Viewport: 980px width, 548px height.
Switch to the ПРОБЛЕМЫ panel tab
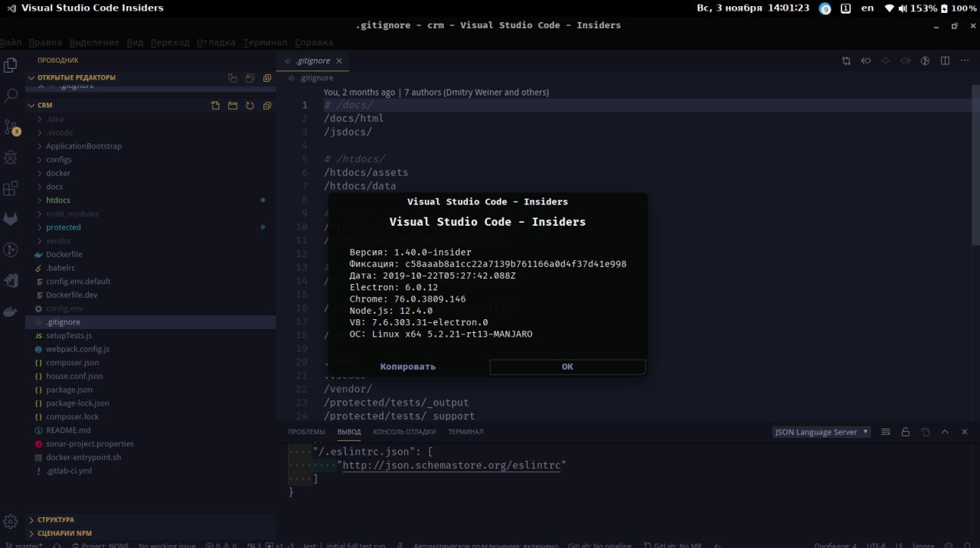point(306,432)
